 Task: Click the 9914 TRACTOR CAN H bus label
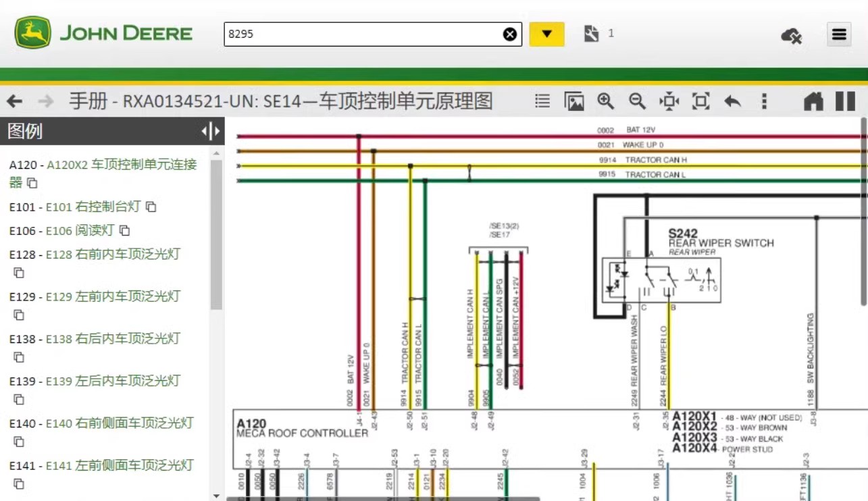tap(643, 160)
